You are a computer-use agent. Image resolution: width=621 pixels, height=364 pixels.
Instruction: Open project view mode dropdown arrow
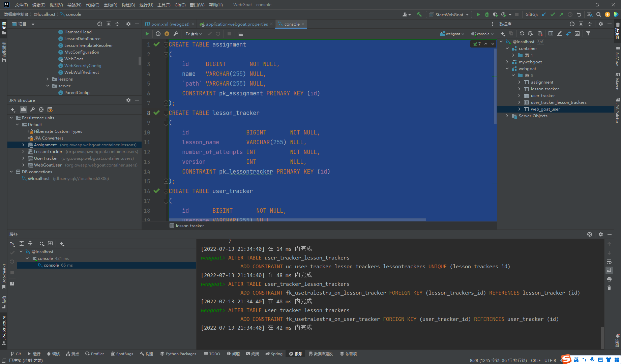pyautogui.click(x=33, y=24)
